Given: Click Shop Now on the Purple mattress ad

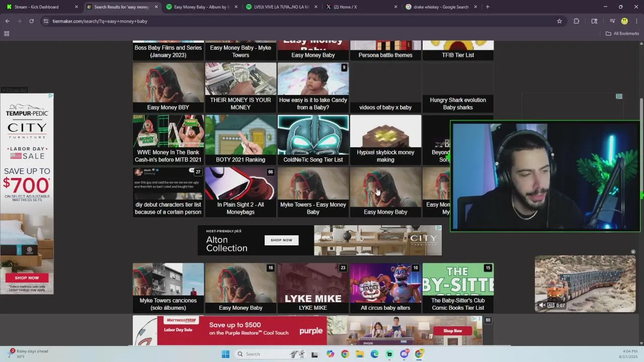Looking at the screenshot, I should (x=452, y=331).
